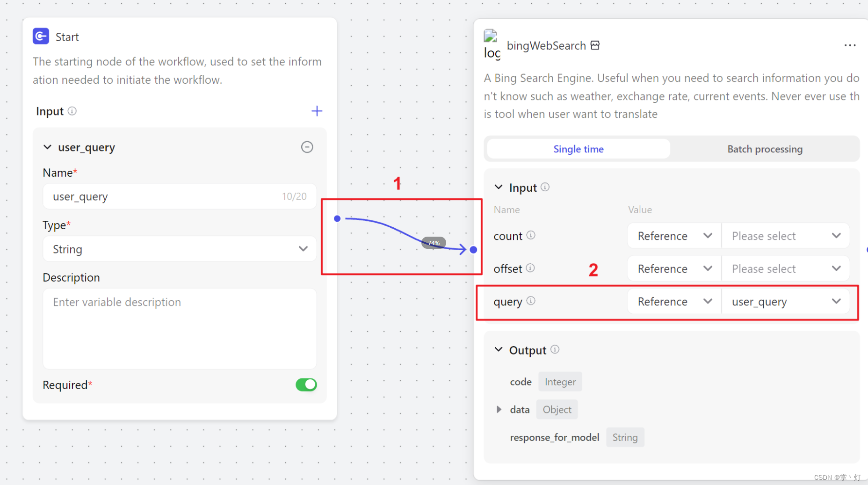Click the plugin store icon beside bingWebSearch
Screen dimensions: 868x485
coord(595,45)
